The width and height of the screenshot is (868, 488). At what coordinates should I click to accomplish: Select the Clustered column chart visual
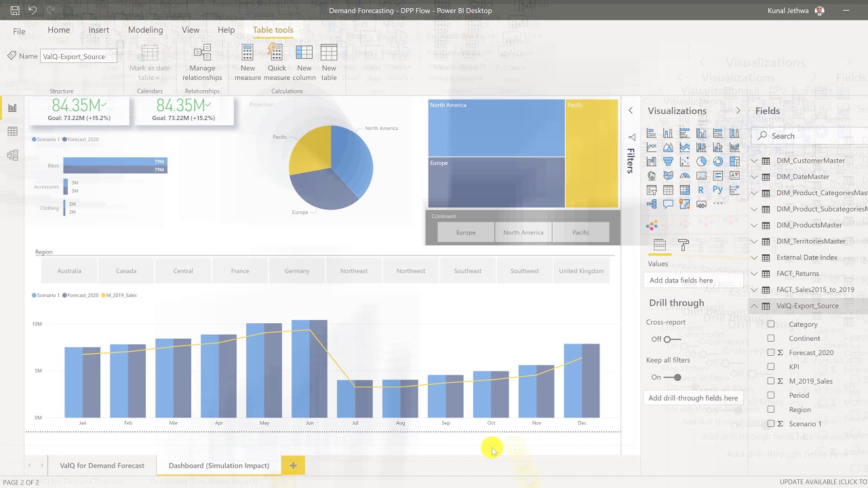[701, 133]
